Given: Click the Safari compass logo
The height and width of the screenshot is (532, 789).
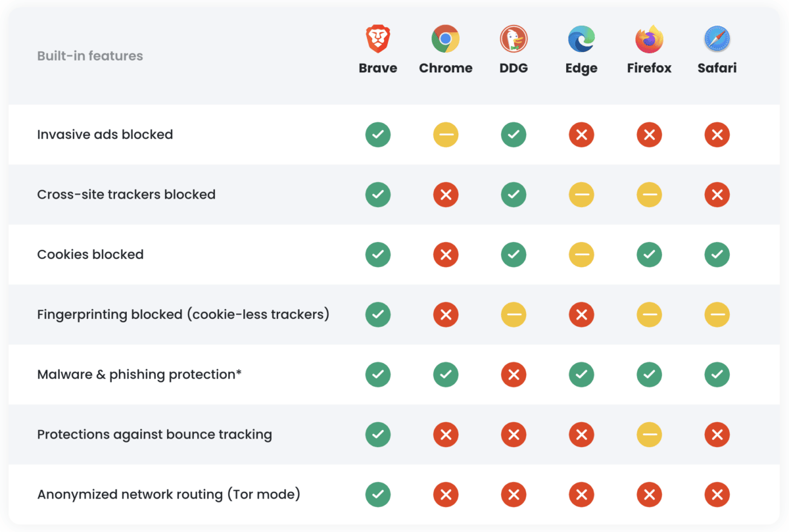Looking at the screenshot, I should 717,39.
